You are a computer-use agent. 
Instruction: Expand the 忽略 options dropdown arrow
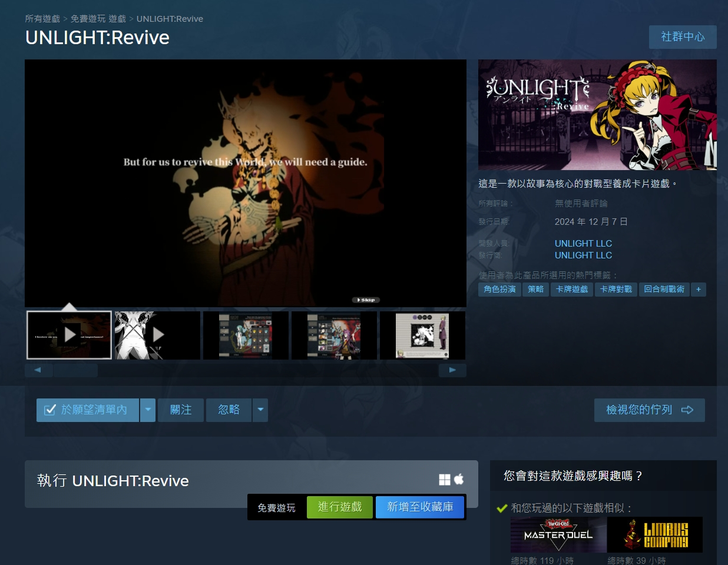[x=260, y=410]
